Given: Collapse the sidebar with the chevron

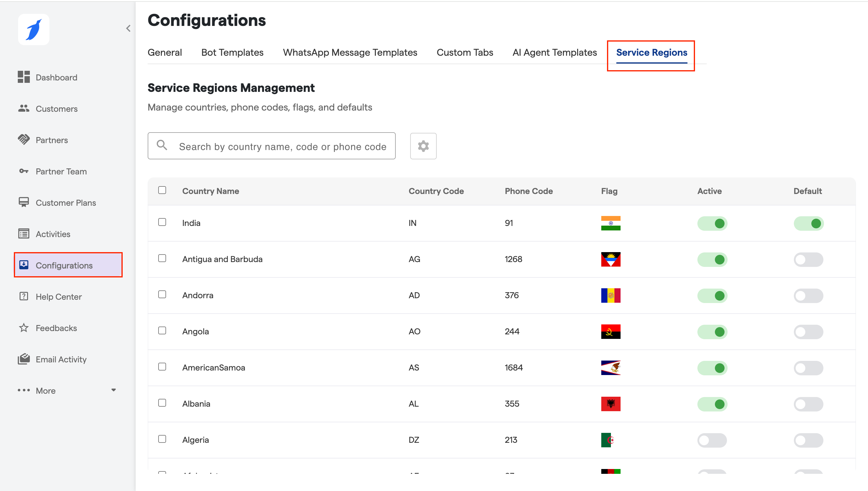Looking at the screenshot, I should pyautogui.click(x=128, y=28).
